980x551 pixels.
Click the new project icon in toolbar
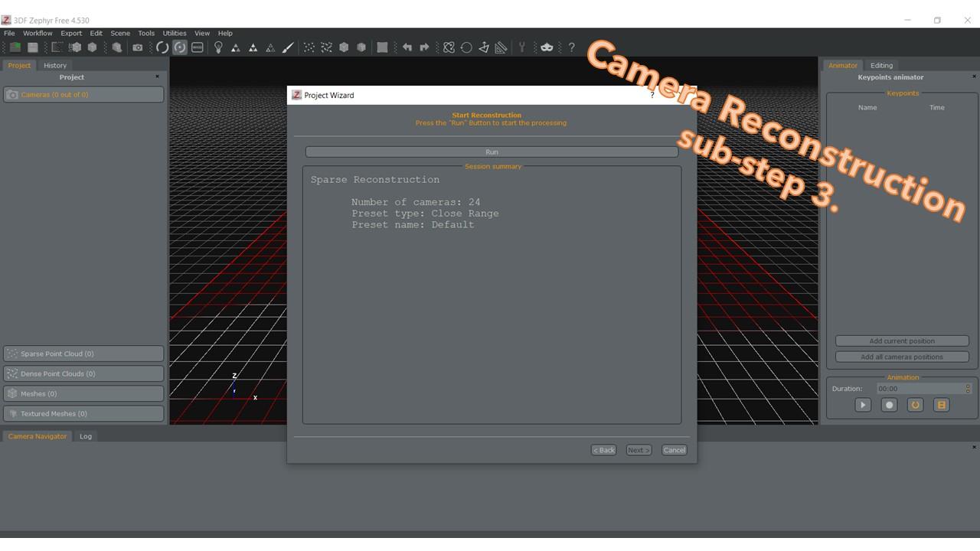point(15,47)
